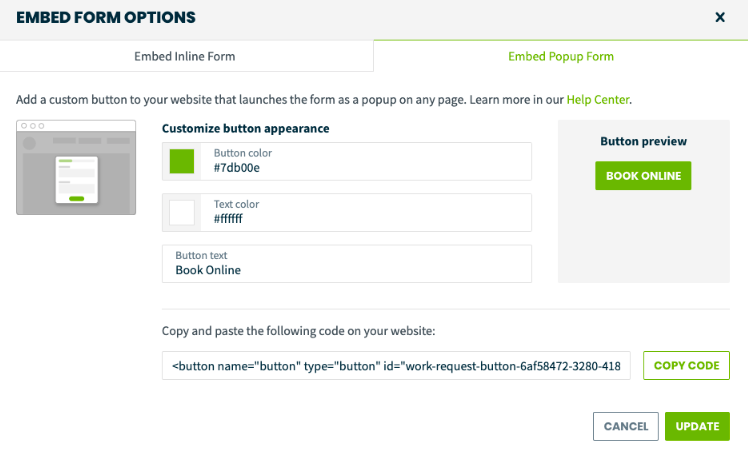This screenshot has height=458, width=748.
Task: Open the Help Center link
Action: (598, 100)
